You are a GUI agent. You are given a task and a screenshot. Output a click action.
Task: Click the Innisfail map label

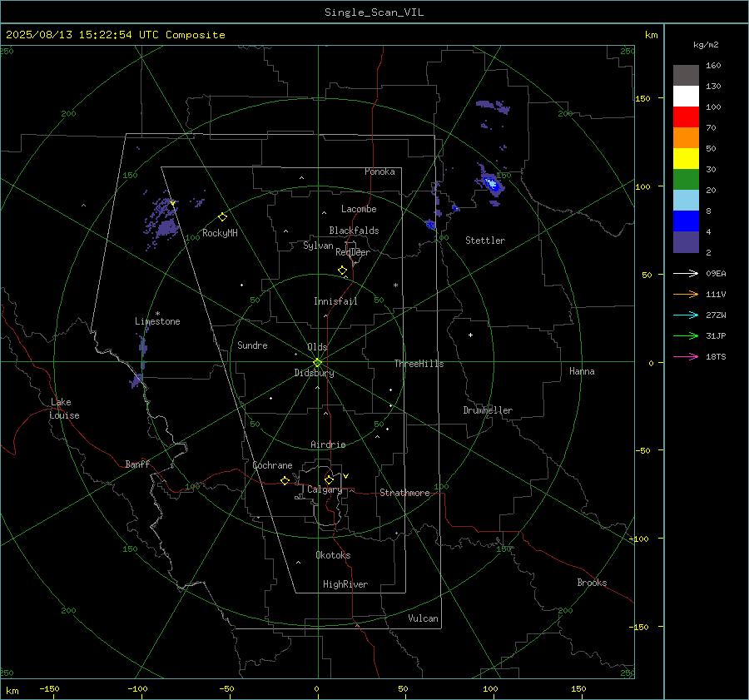[335, 301]
